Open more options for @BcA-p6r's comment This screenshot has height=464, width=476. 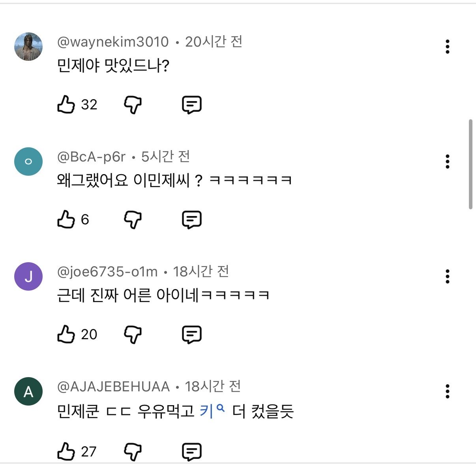click(x=447, y=162)
